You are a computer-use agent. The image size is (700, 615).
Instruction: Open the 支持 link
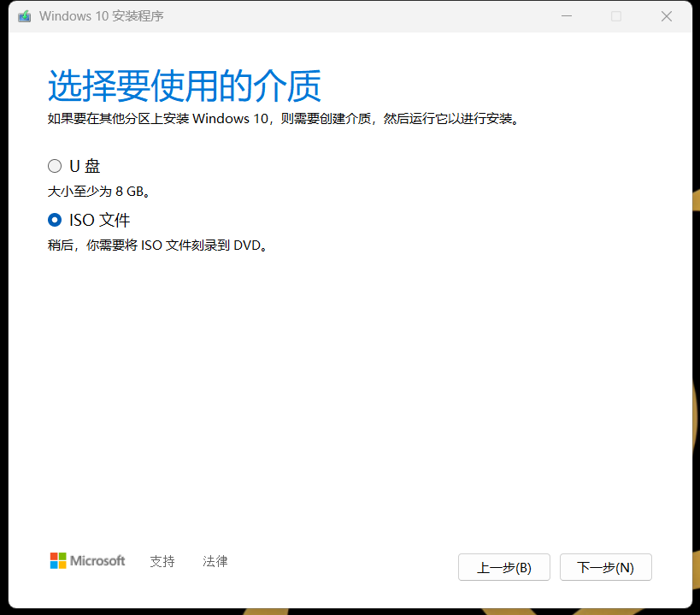coord(162,561)
